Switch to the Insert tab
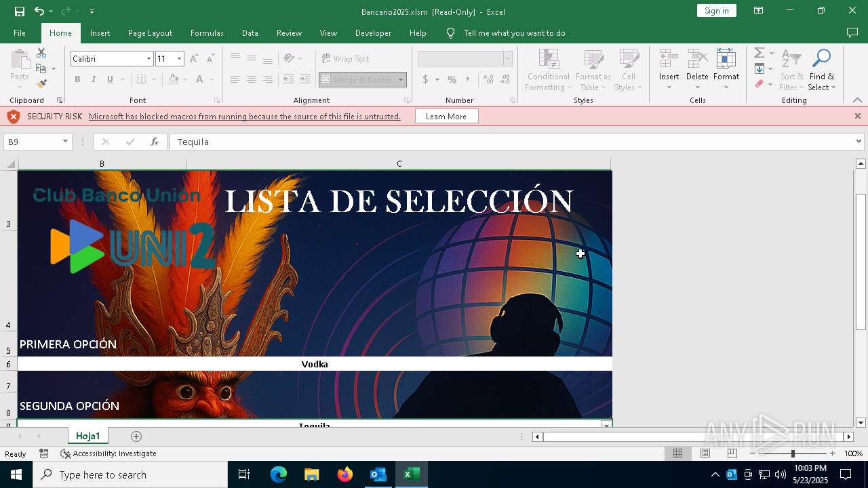 [100, 33]
